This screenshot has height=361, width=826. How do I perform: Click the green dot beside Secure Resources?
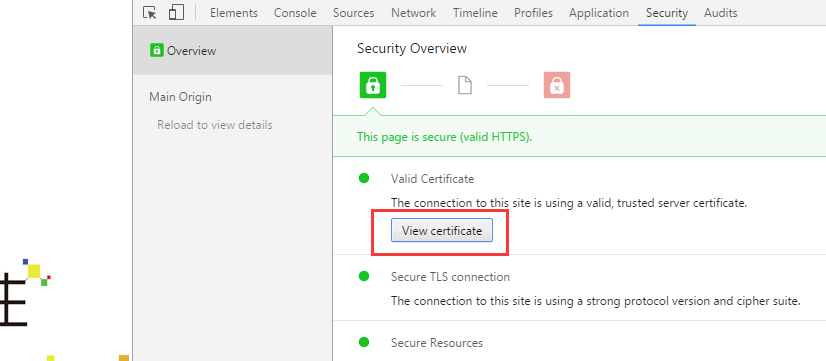[364, 342]
